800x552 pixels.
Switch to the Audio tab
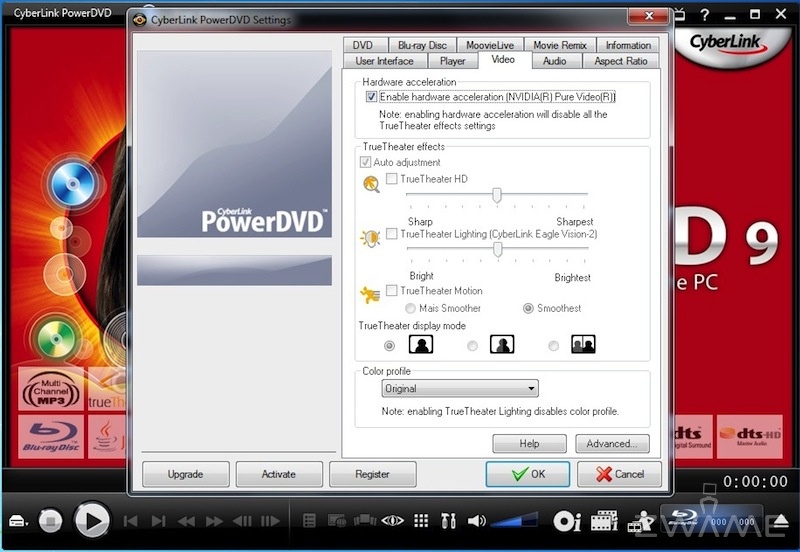click(555, 61)
